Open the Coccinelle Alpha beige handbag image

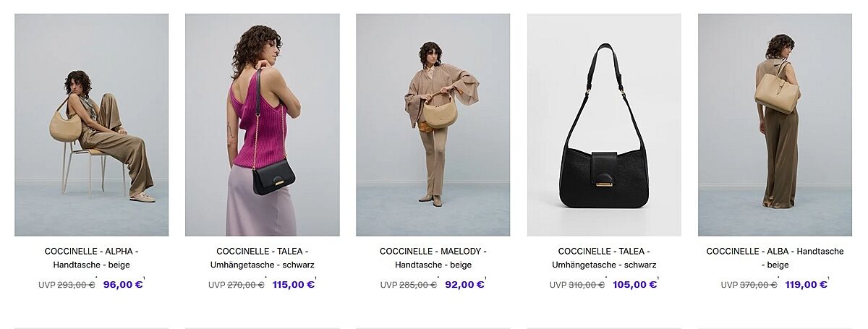pos(91,124)
